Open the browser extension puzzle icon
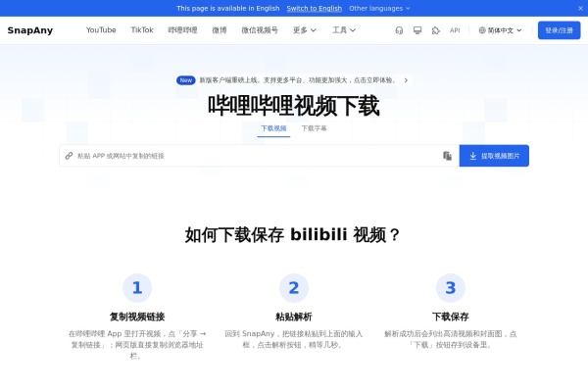Screen dimensions: 588x392 pyautogui.click(x=435, y=30)
